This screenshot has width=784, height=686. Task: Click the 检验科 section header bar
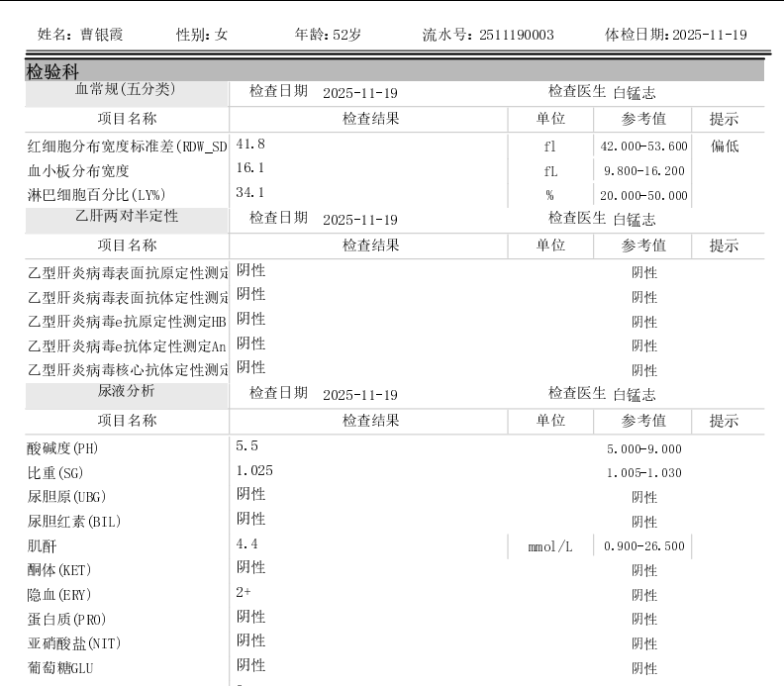click(394, 72)
